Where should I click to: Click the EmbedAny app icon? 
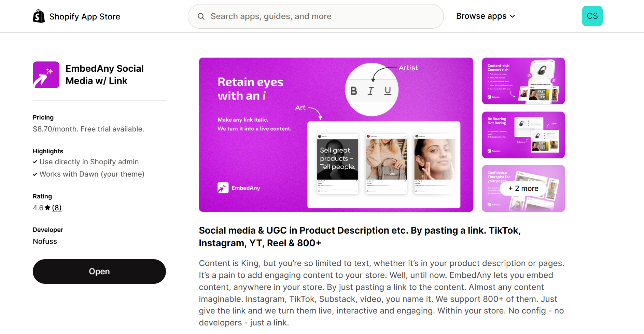point(46,75)
